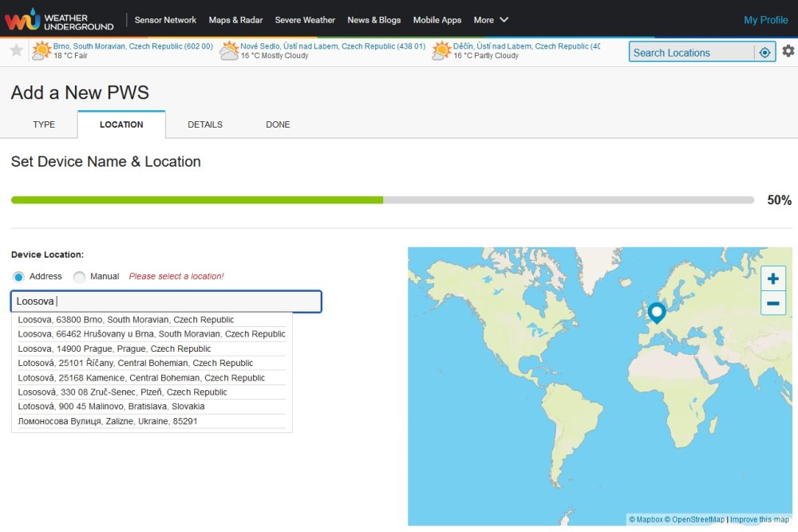Select the Manual radio button

pos(79,277)
